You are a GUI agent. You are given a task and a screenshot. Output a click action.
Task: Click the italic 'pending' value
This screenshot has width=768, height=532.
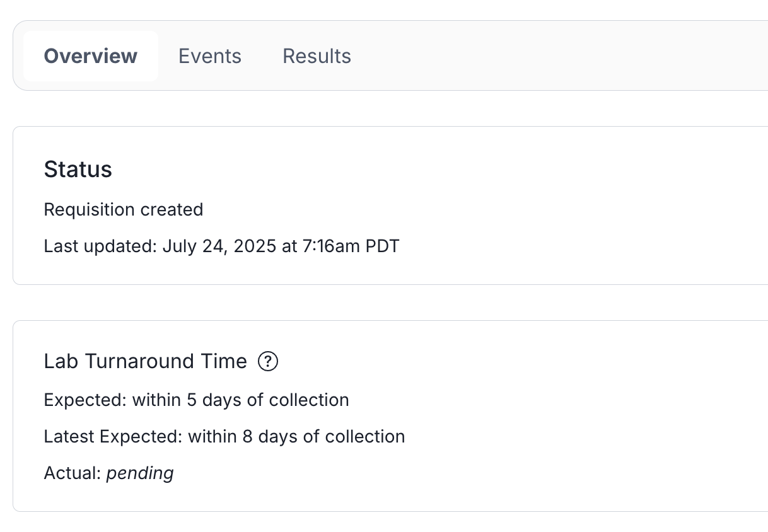pos(140,473)
